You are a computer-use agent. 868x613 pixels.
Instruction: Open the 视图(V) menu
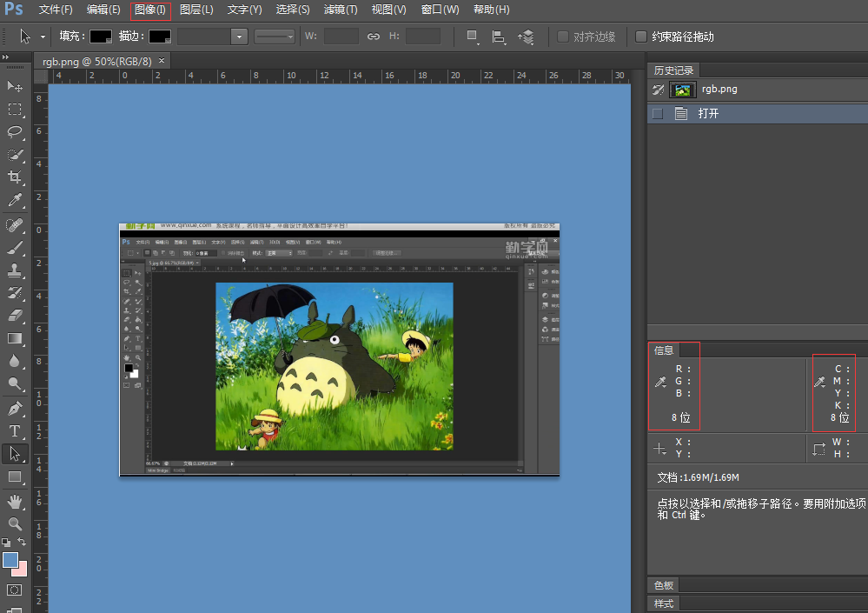388,10
